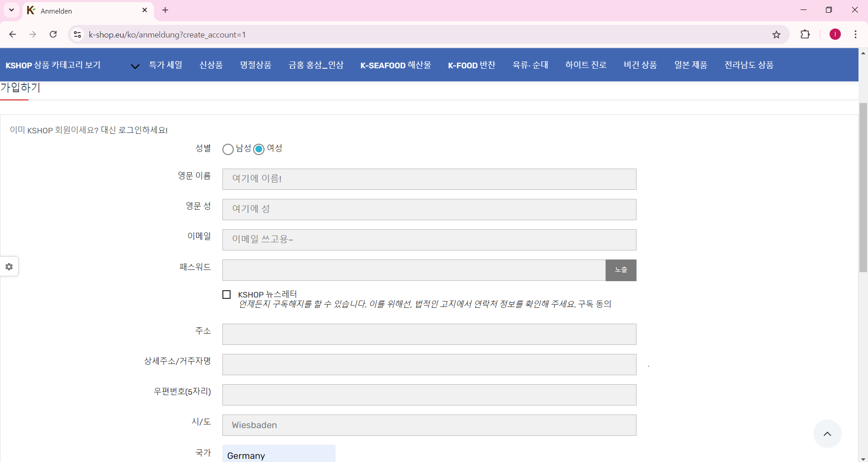Click the browser forward arrow
The height and width of the screenshot is (462, 868).
click(33, 34)
